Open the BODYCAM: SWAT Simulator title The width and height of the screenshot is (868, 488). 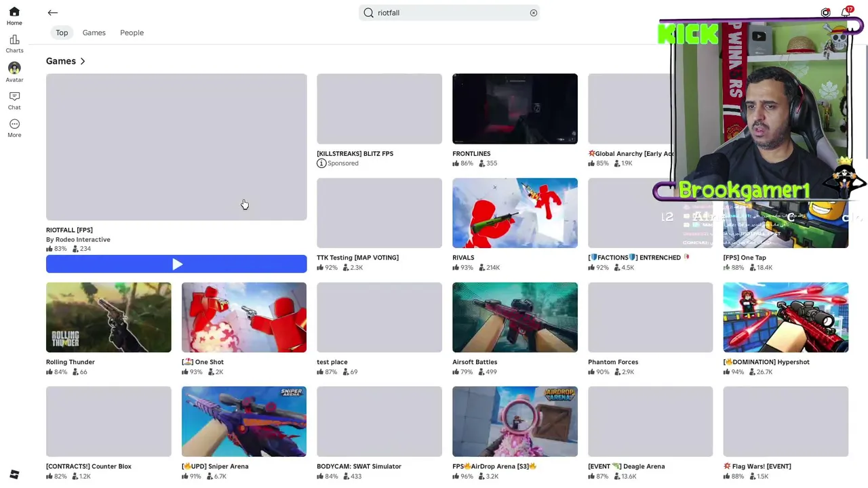(359, 466)
